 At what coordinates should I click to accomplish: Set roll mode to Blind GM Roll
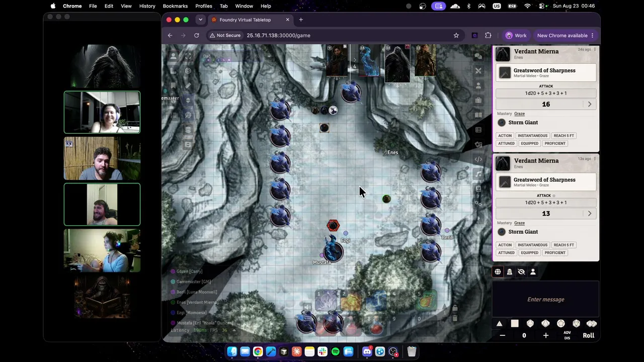click(521, 272)
